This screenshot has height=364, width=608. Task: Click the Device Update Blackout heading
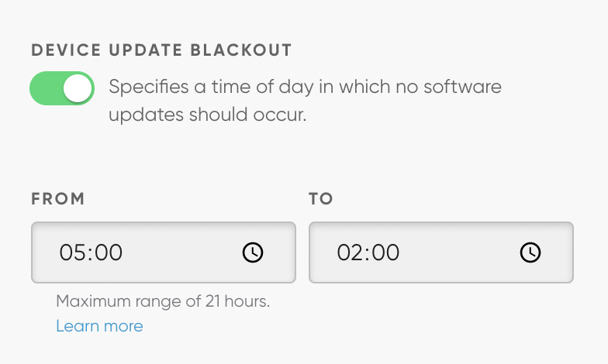tap(161, 51)
